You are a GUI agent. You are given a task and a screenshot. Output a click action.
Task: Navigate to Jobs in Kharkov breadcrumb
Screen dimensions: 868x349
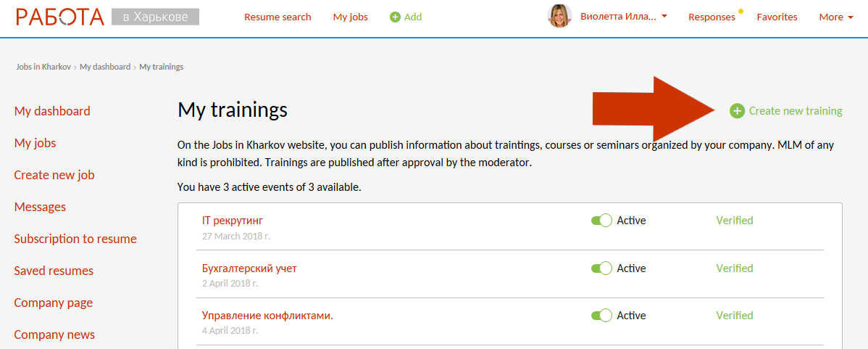(43, 67)
